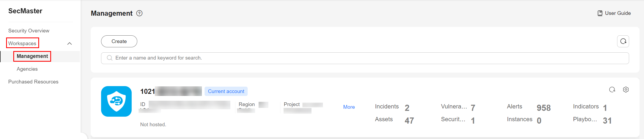The height and width of the screenshot is (139, 644).
Task: Click the More link in workspace details
Action: tap(349, 107)
